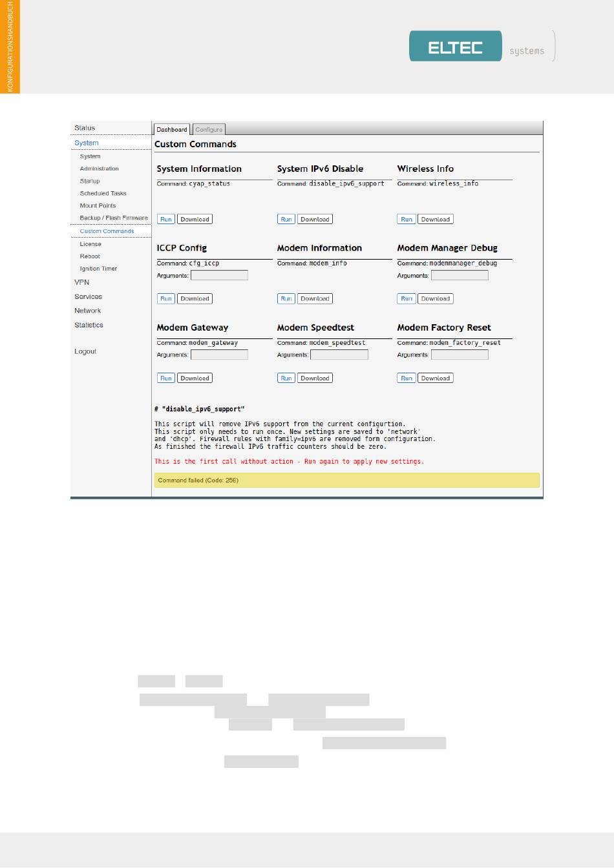Click the ELTEC logo
The height and width of the screenshot is (868, 614).
tap(456, 46)
